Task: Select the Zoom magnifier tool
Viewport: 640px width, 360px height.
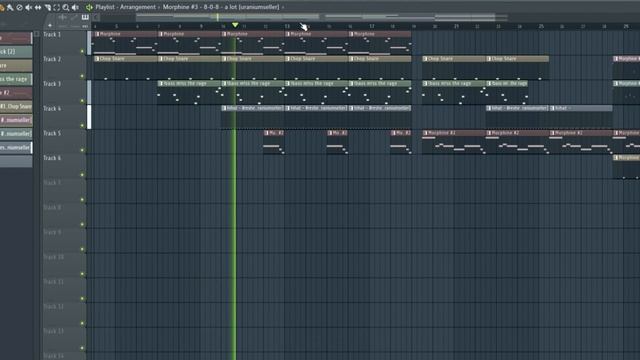Action: (x=66, y=7)
